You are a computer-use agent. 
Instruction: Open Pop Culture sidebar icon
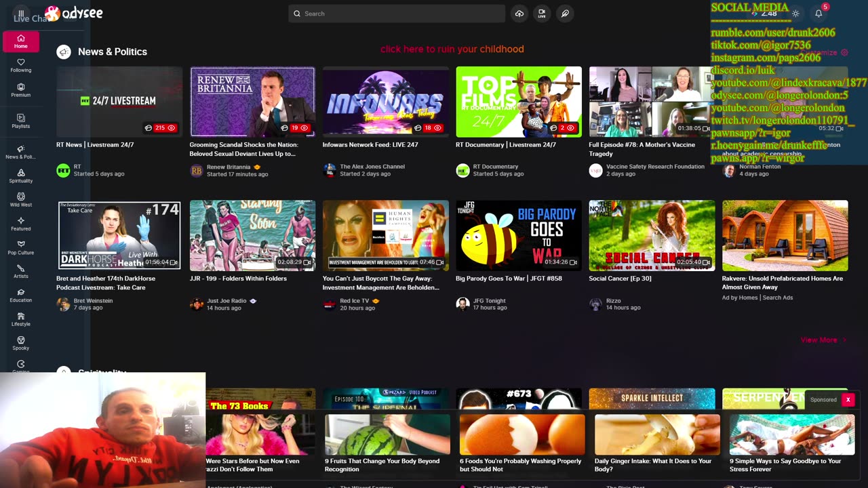[x=21, y=247]
